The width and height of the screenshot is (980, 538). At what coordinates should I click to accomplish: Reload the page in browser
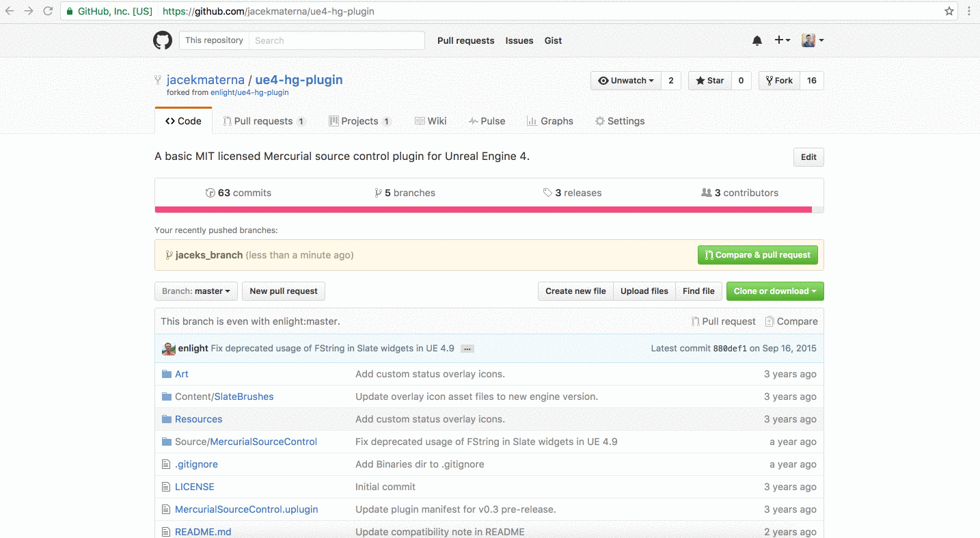point(48,12)
